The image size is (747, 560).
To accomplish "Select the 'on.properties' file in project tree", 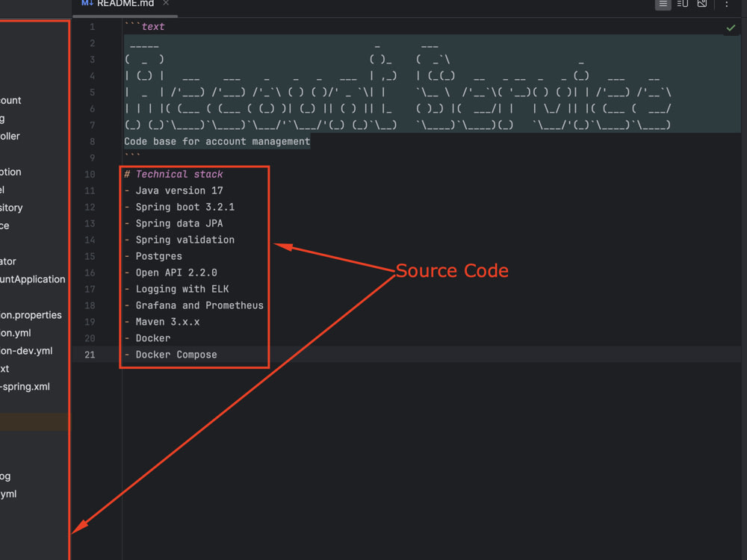I will click(x=31, y=315).
